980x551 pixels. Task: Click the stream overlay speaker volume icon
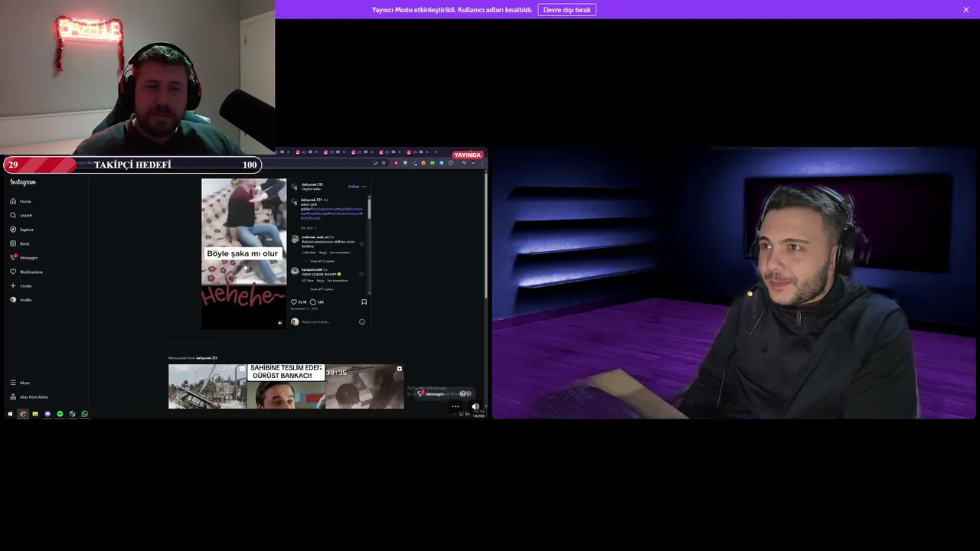pyautogui.click(x=475, y=406)
